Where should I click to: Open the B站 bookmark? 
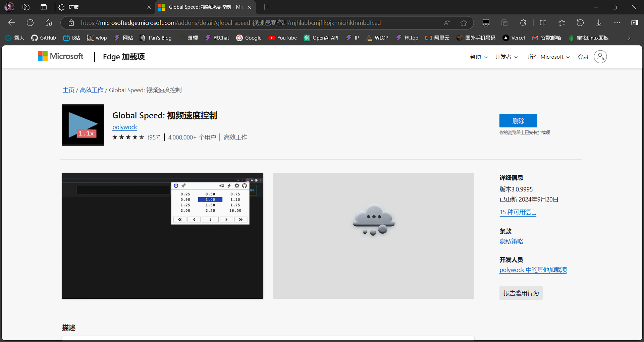pos(71,38)
